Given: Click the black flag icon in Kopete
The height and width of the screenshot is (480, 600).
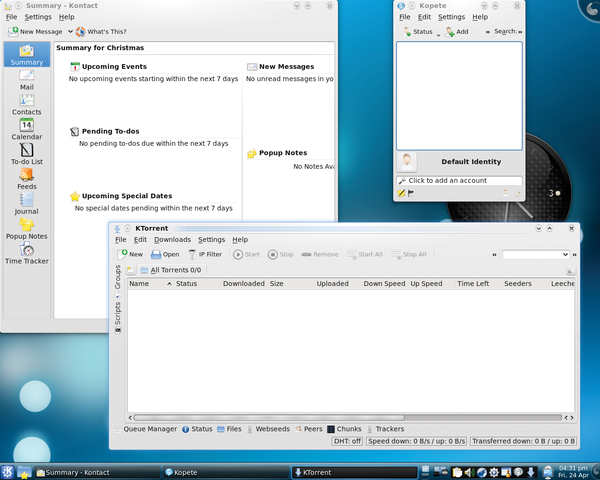Looking at the screenshot, I should [411, 193].
